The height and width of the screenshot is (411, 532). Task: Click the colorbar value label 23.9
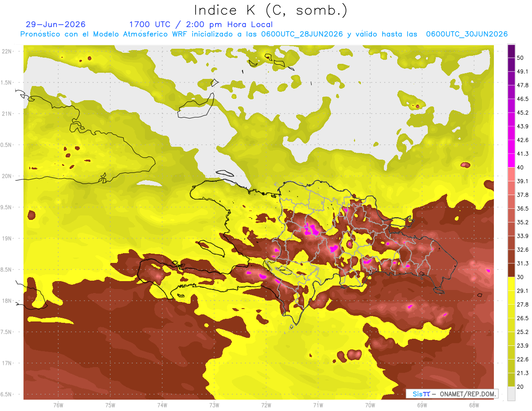tap(523, 346)
